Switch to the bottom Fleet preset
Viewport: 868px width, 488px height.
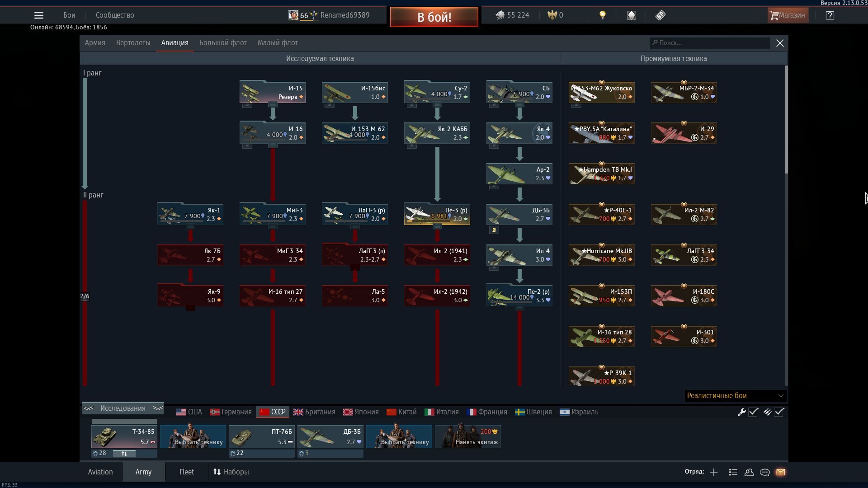187,472
